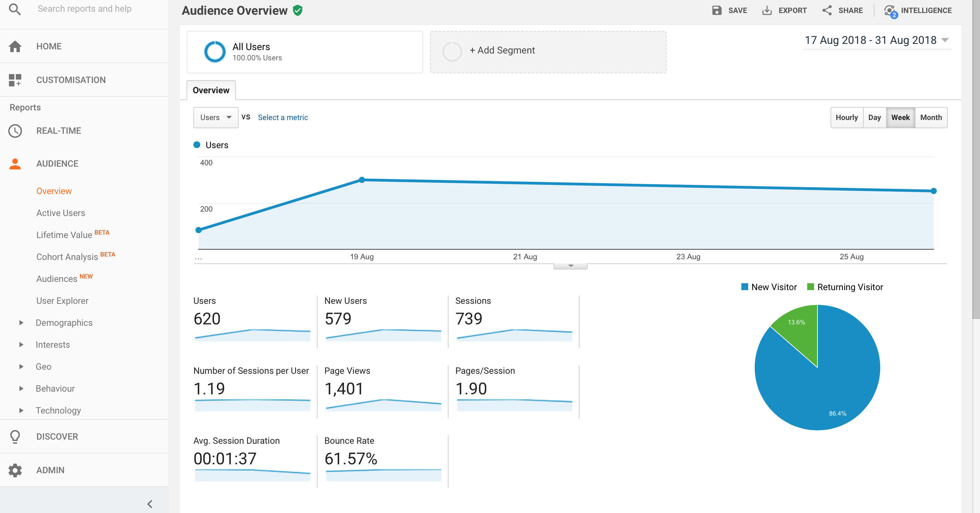Open the Users metric dropdown
Viewport: 980px width, 513px height.
pos(216,118)
